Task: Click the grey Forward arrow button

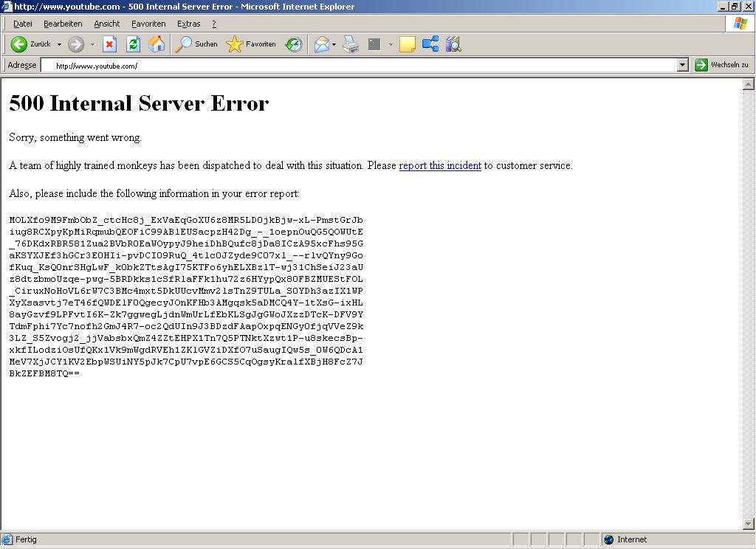Action: (x=76, y=44)
